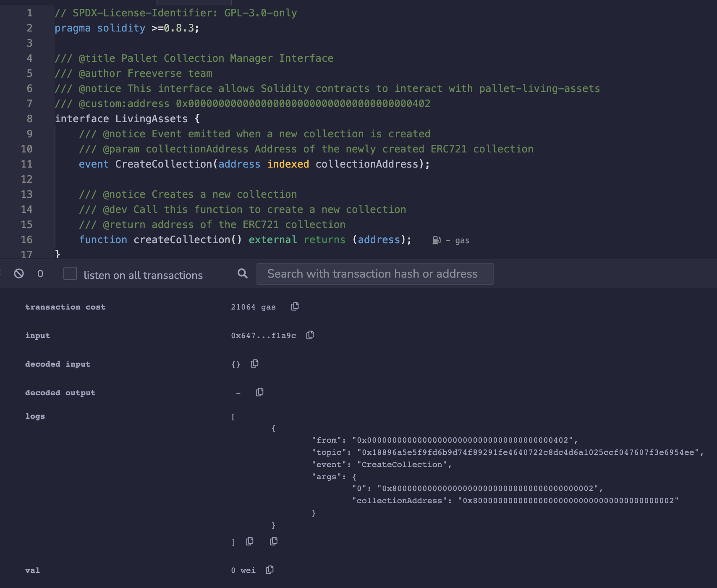717x588 pixels.
Task: Click the from address in the logs entry
Action: tap(466, 440)
